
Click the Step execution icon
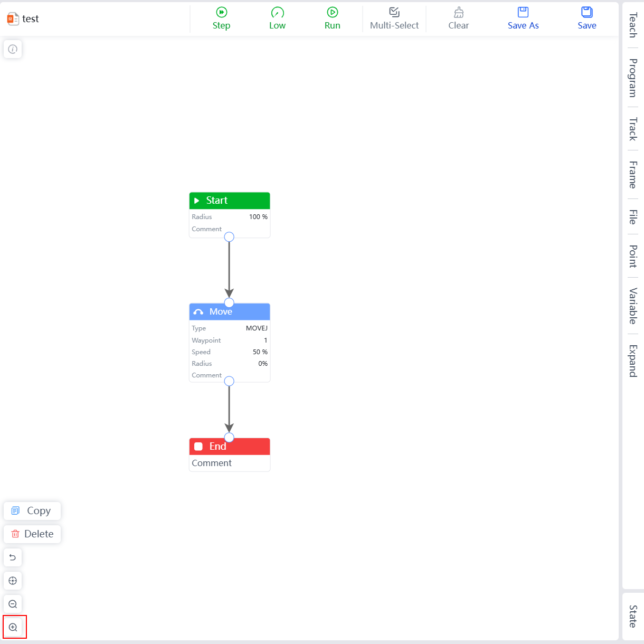point(221,12)
